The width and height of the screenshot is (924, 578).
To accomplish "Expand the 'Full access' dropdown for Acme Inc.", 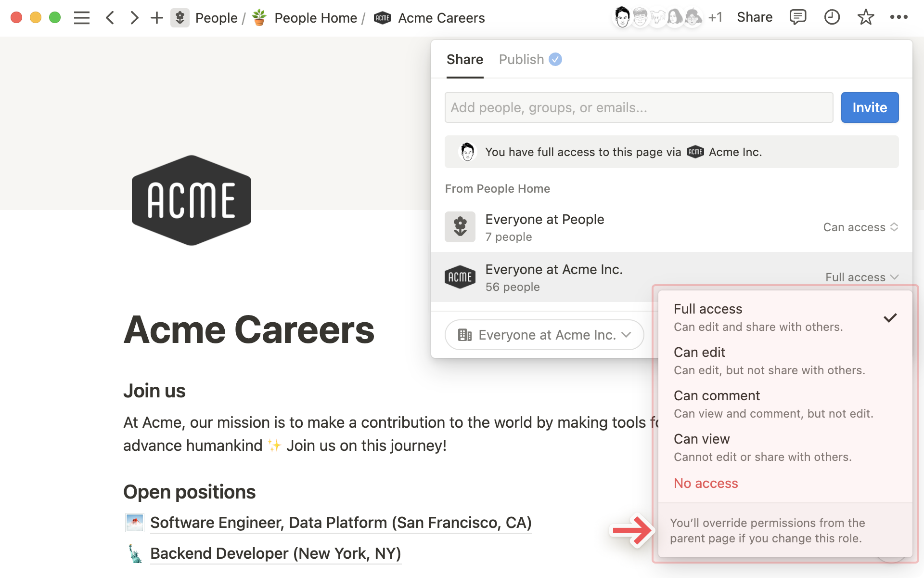I will pyautogui.click(x=861, y=276).
